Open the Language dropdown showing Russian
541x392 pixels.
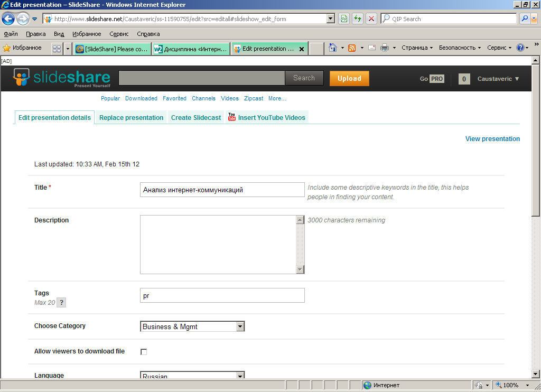[192, 375]
